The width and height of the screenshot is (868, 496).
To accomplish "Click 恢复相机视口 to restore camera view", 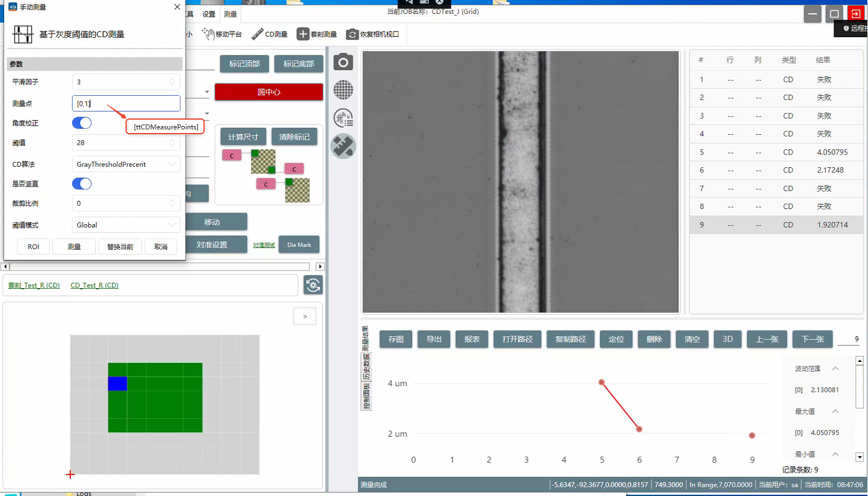I will coord(373,34).
